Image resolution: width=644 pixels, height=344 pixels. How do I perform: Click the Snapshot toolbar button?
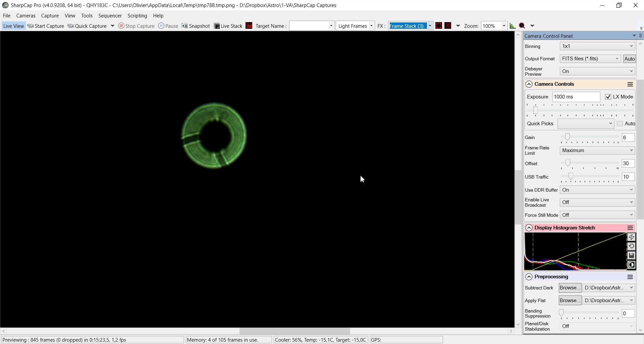(196, 26)
